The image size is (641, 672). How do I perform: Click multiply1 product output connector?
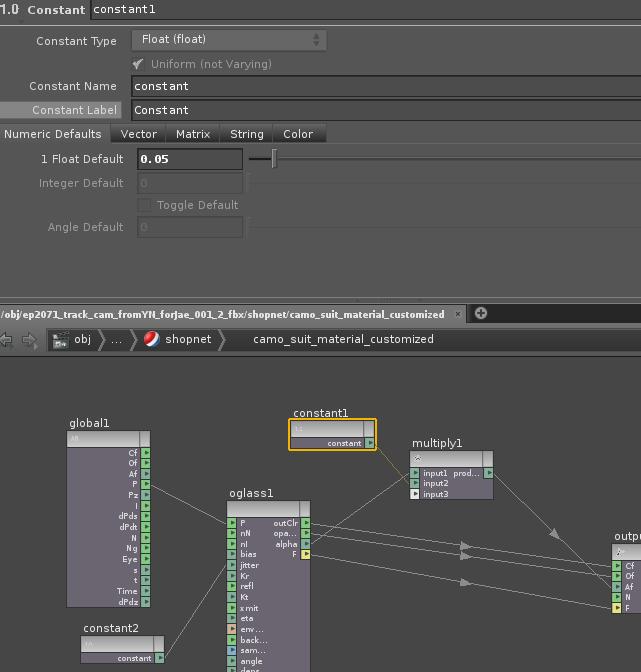coord(488,473)
